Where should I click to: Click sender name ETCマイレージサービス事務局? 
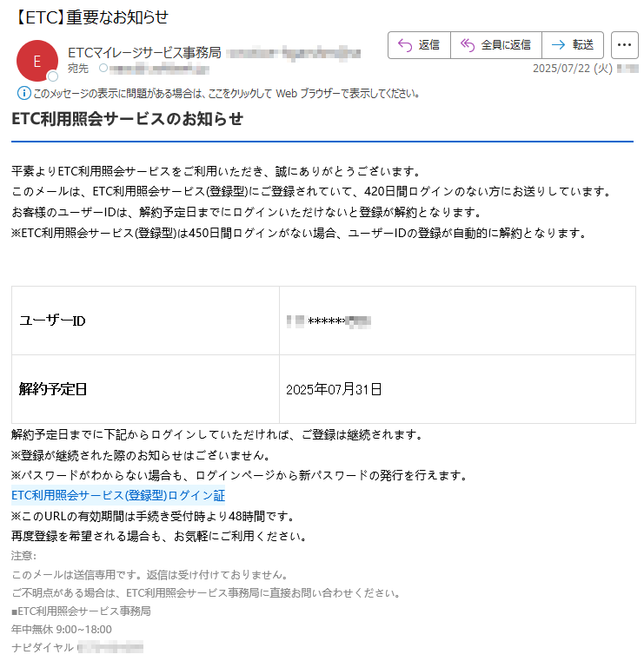pos(144,53)
